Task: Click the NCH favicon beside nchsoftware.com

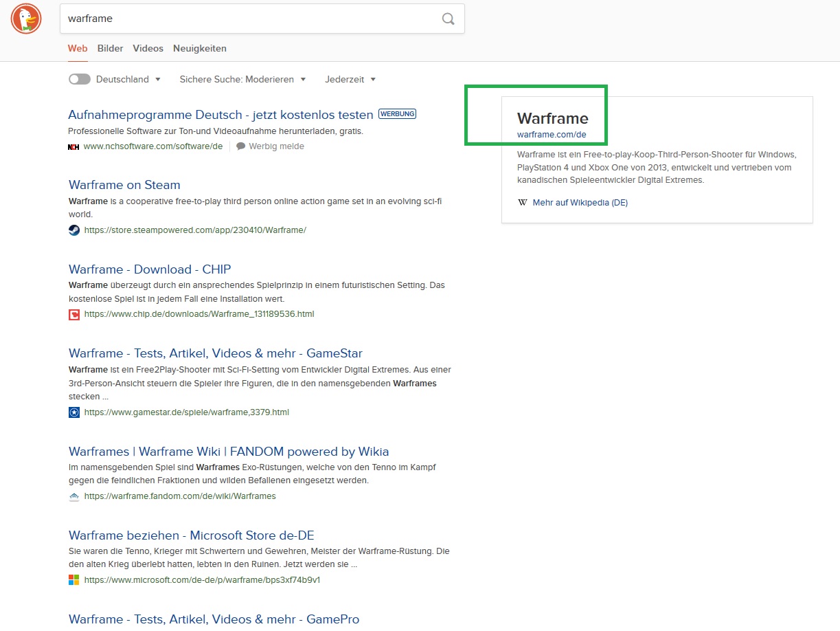Action: [73, 146]
